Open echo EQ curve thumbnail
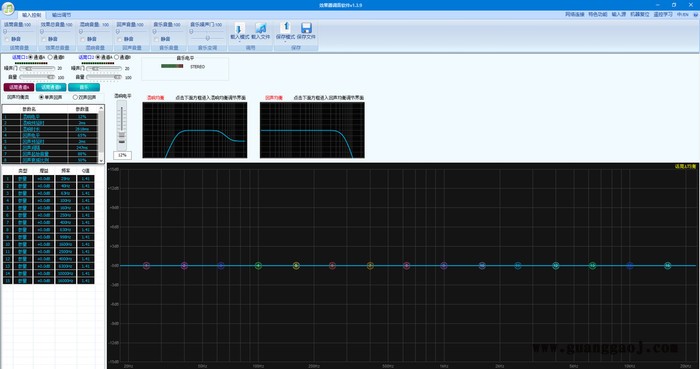The width and height of the screenshot is (700, 369). (312, 130)
